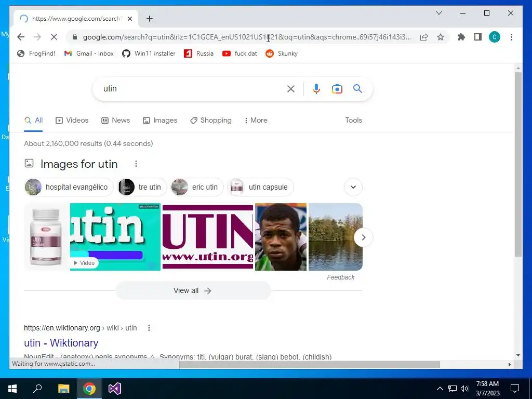This screenshot has height=399, width=532.
Task: Open the Extensions puzzle icon
Action: 461,37
